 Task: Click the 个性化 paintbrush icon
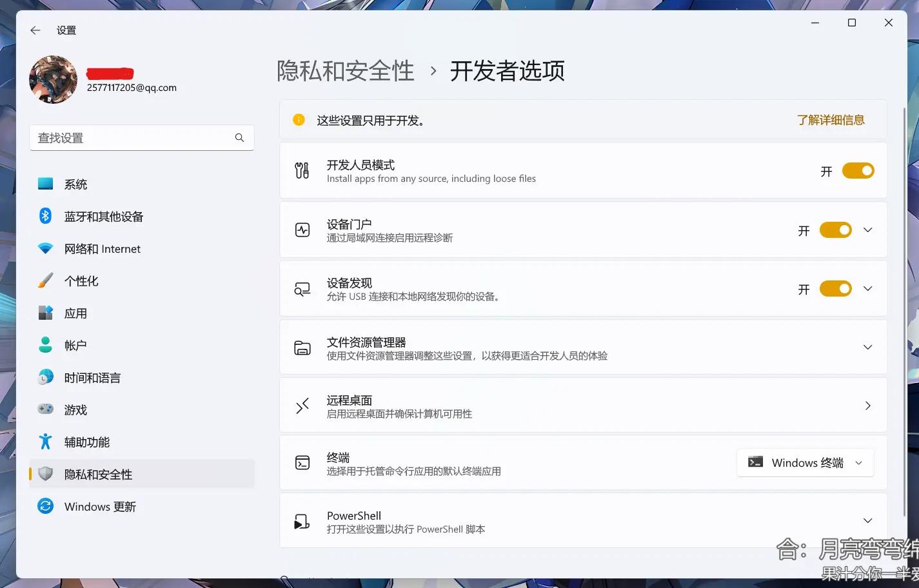coord(45,281)
